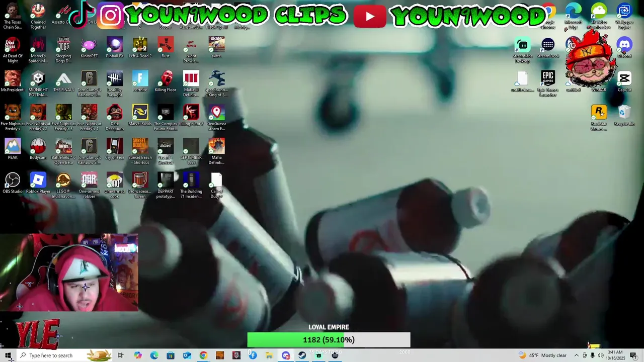Open the Recycle Bin
The image size is (644, 362).
624,115
